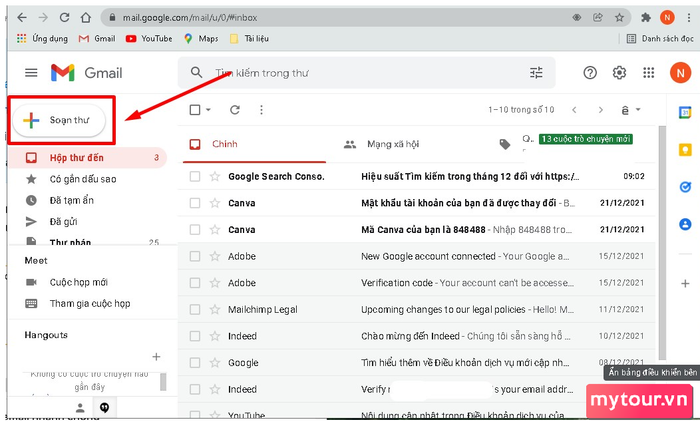Open Danh sách đọc reading list

[660, 38]
